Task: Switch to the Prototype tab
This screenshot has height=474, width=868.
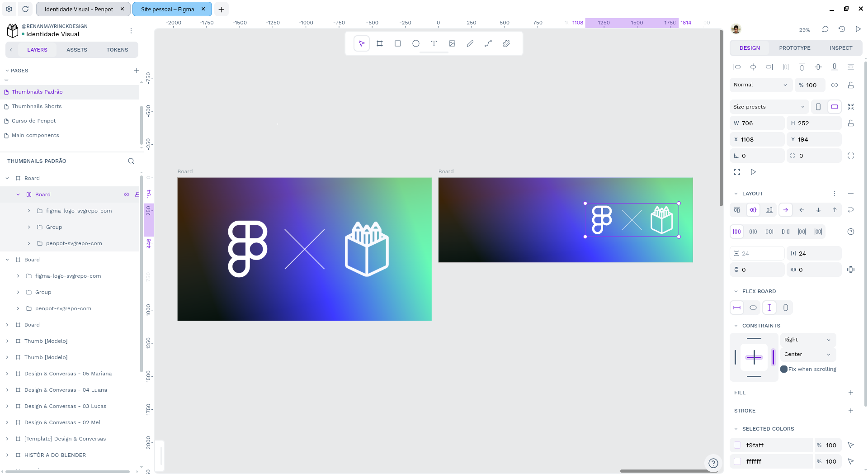Action: point(794,47)
